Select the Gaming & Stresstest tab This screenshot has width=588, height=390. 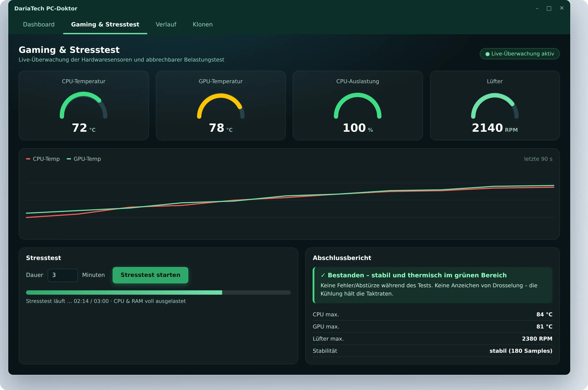(x=105, y=24)
